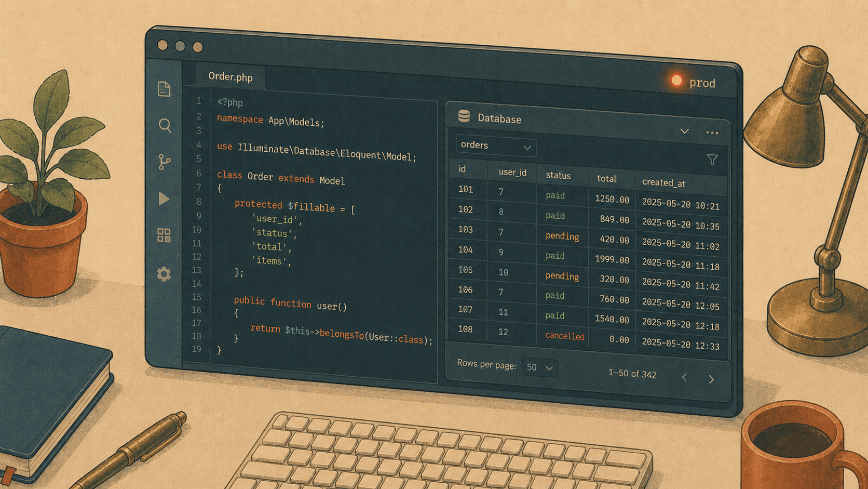Click the total value 1250.00
Screen dimensions: 868x489
tap(612, 199)
